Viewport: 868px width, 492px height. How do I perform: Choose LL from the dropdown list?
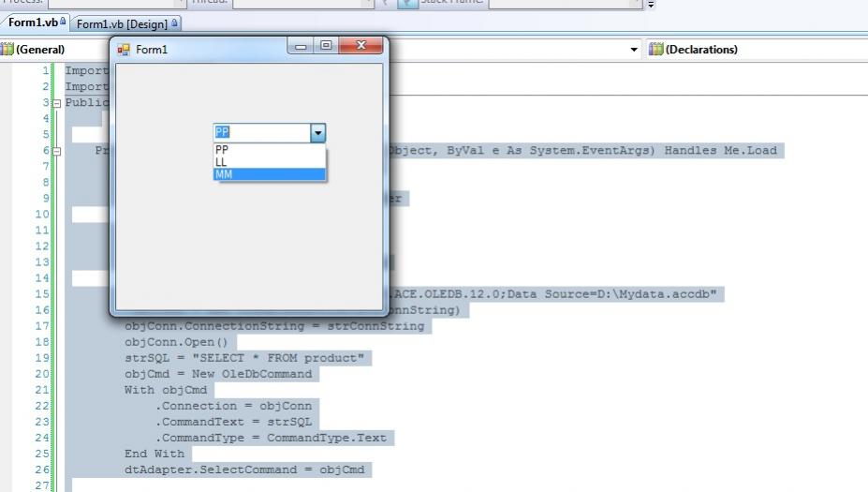coord(269,162)
